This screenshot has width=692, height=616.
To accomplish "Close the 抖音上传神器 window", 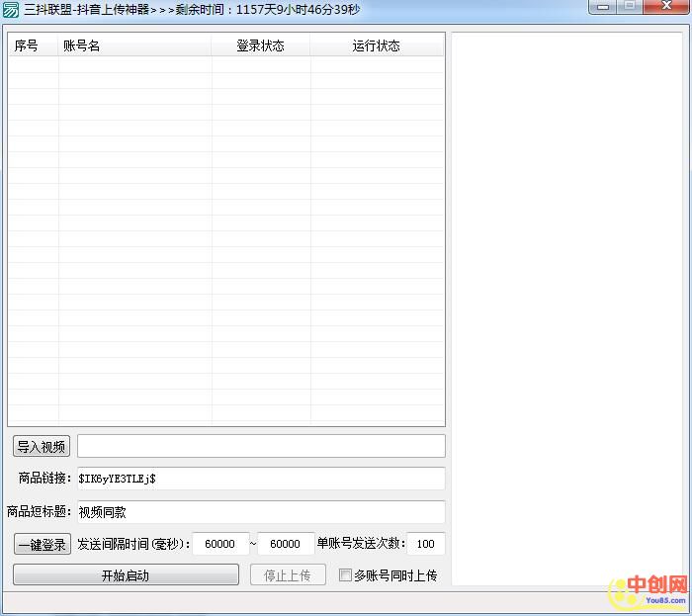I will [x=667, y=6].
